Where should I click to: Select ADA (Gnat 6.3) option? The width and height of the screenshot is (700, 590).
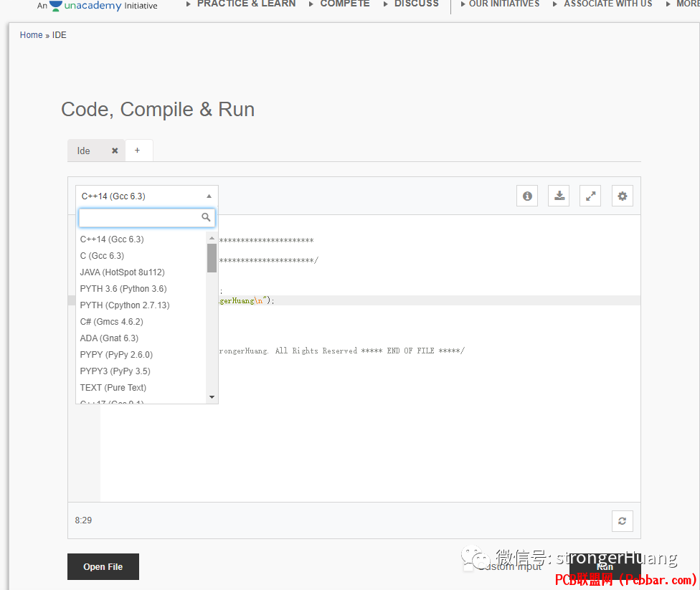click(x=141, y=338)
